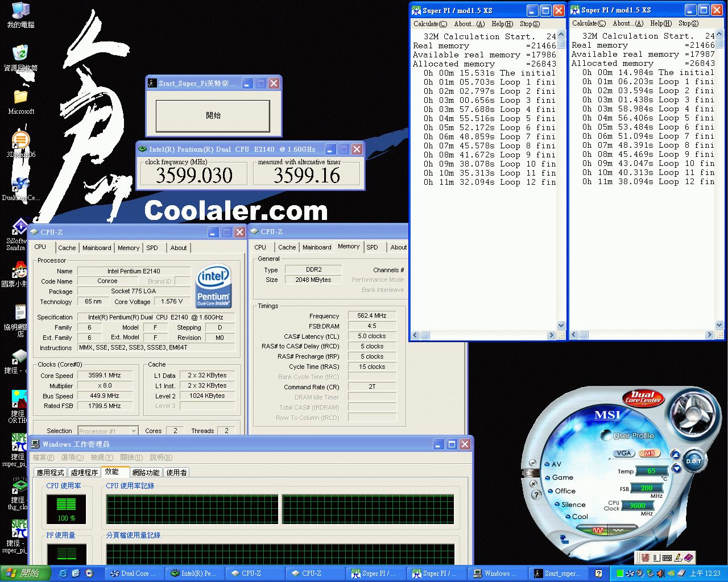This screenshot has width=728, height=582.
Task: Toggle the VGA button in Dual Core Center
Action: [x=624, y=453]
